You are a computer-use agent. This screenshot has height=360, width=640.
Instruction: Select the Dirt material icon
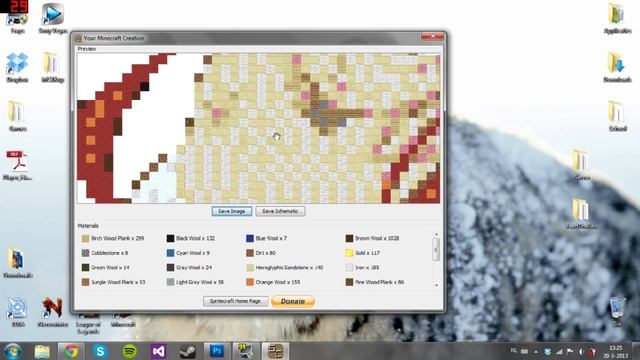point(250,253)
